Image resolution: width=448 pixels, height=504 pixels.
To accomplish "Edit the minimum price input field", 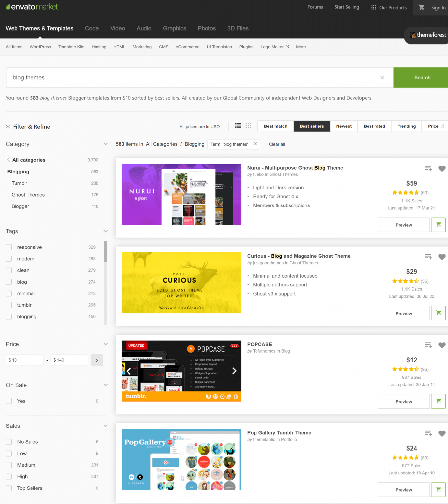I will (24, 360).
